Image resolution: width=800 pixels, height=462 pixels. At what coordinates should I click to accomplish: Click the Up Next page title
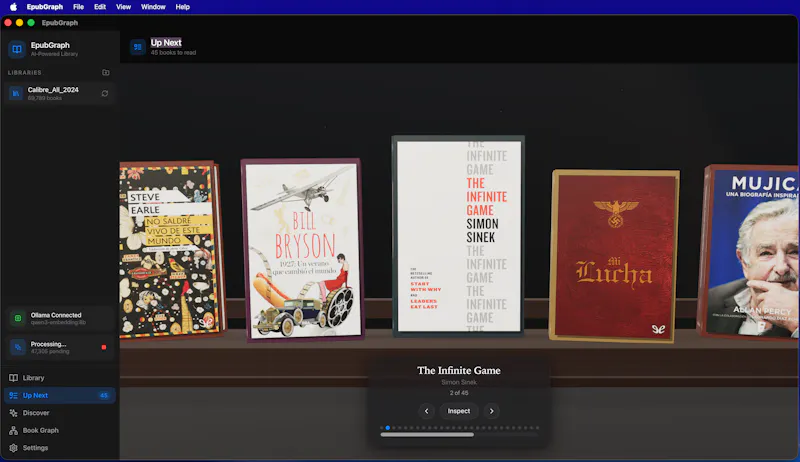[x=166, y=43]
